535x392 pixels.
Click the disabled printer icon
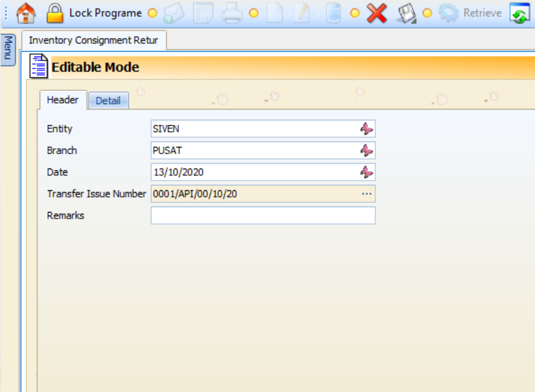coord(232,13)
